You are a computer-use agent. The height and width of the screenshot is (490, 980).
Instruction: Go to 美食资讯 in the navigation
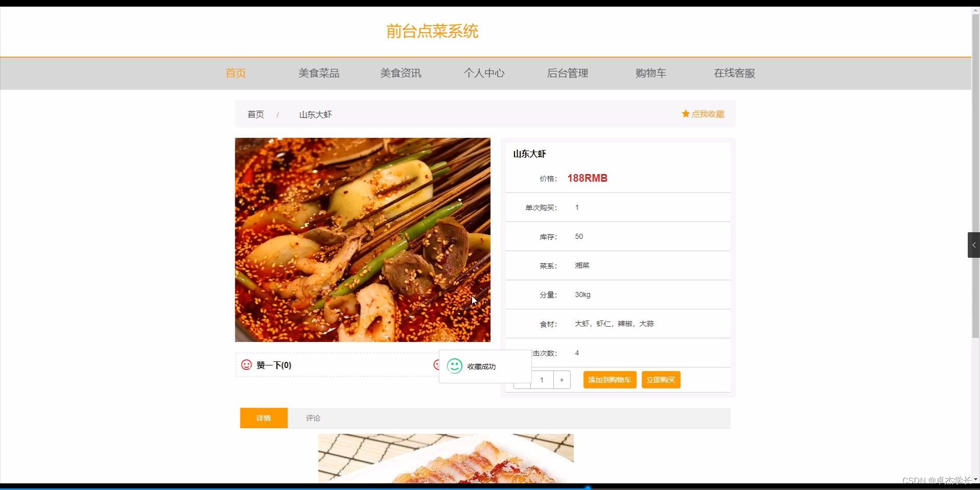pyautogui.click(x=401, y=73)
